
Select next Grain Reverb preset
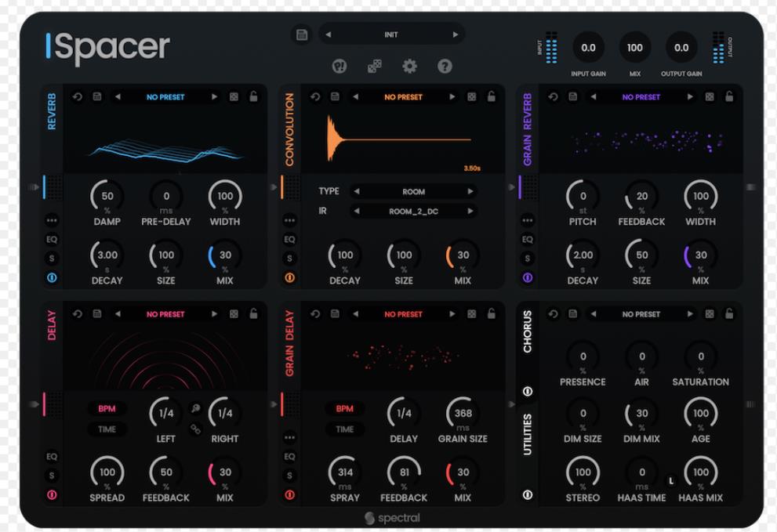(x=690, y=96)
